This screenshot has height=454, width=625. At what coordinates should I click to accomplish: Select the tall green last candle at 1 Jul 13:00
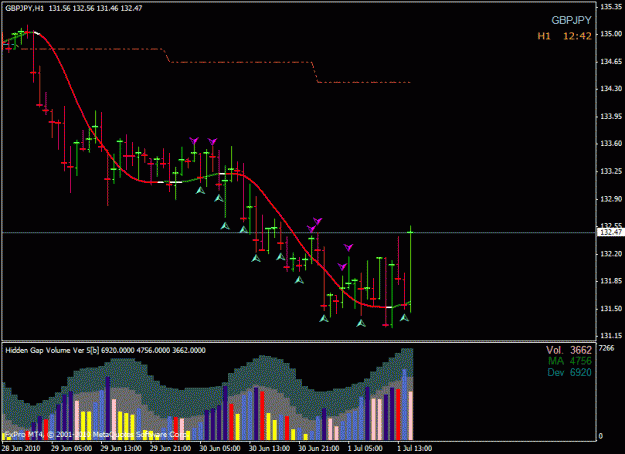(410, 269)
